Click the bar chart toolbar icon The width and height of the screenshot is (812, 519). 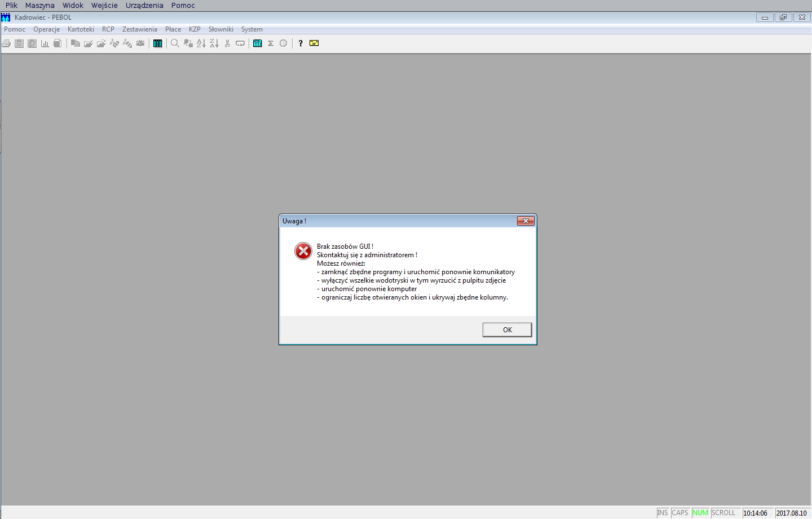click(45, 43)
